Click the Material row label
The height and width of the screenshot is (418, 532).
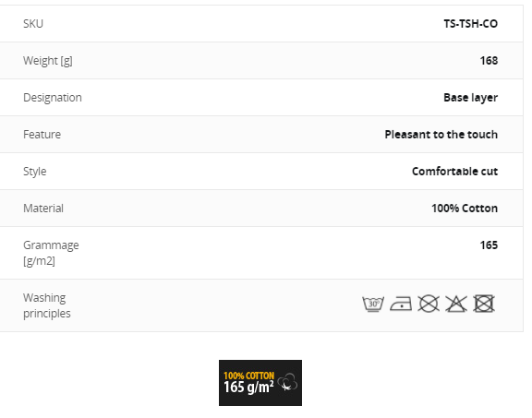(x=43, y=209)
